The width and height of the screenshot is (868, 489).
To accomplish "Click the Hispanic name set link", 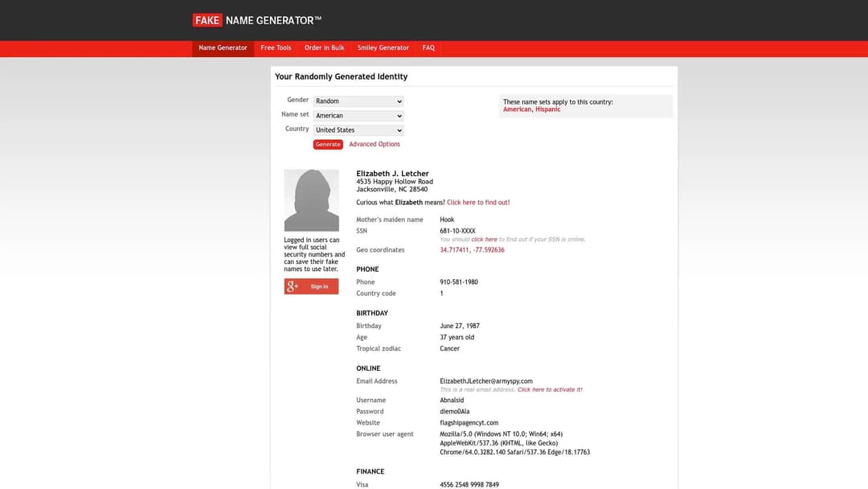I will click(547, 108).
